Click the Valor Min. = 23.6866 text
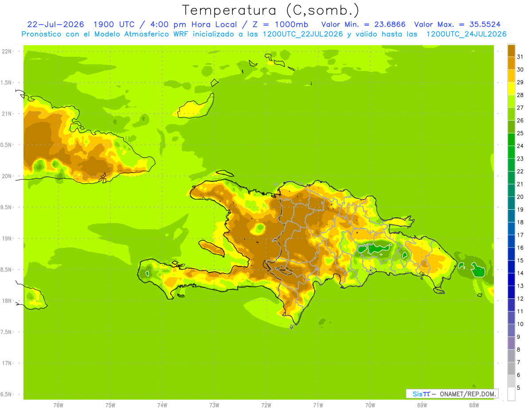Screen dimensions: 532x411 tap(363, 24)
